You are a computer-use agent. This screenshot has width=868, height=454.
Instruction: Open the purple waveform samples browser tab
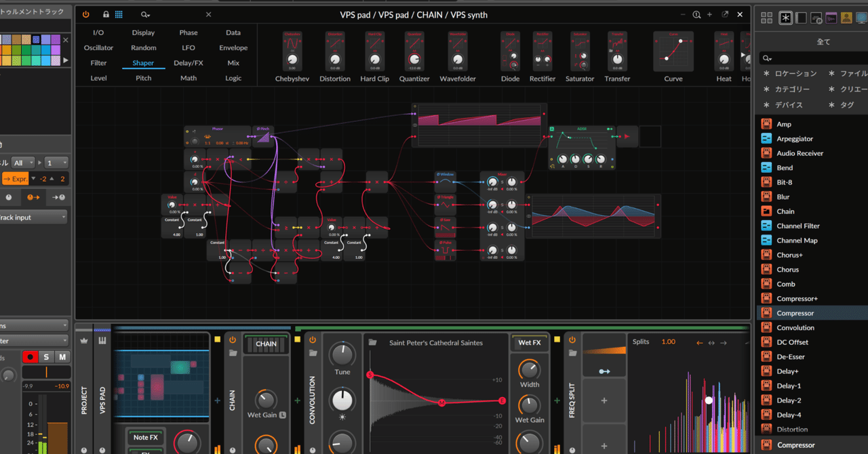click(x=831, y=18)
